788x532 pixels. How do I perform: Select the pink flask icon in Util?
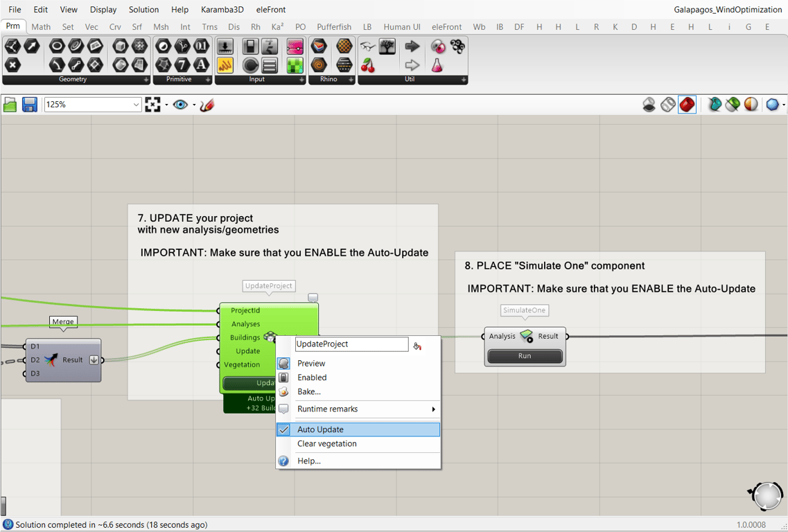pyautogui.click(x=438, y=65)
